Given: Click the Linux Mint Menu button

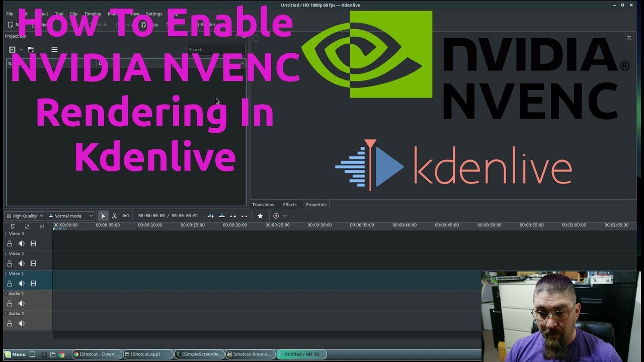Looking at the screenshot, I should [x=15, y=354].
